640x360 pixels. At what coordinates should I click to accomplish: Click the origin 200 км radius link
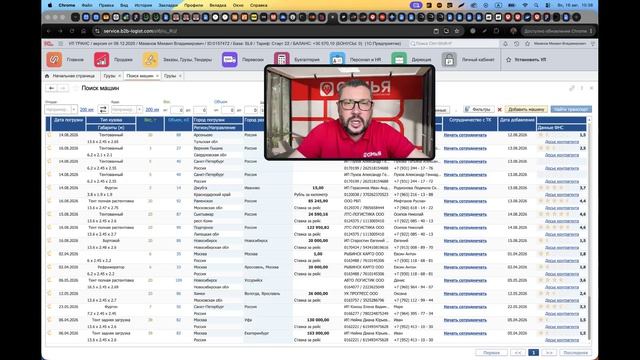click(87, 109)
